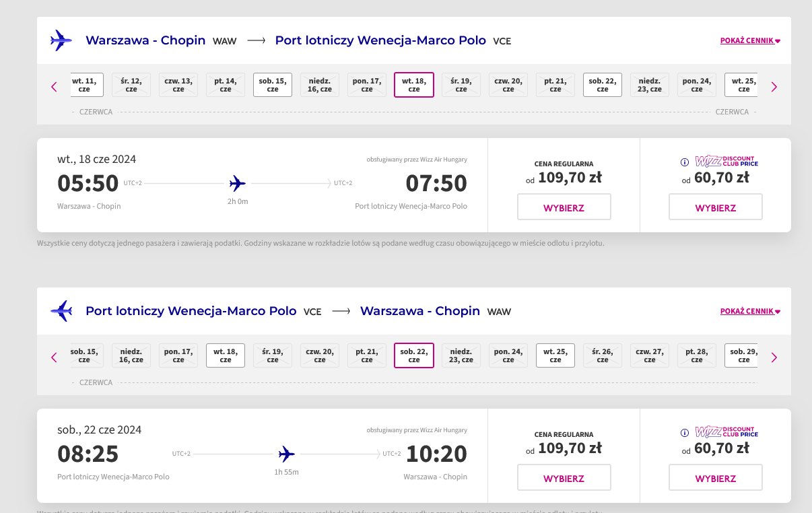Choose return date czw. 27 cze
This screenshot has width=812, height=513.
pos(650,355)
